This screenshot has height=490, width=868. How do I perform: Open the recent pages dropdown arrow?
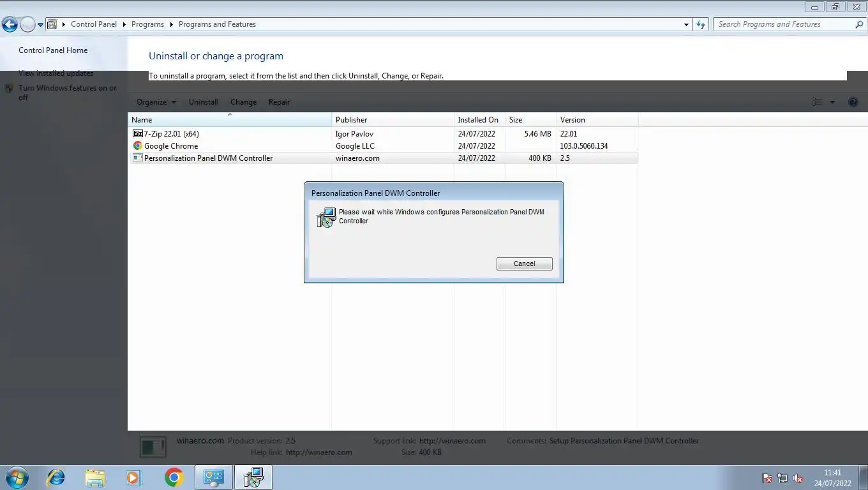(x=40, y=25)
